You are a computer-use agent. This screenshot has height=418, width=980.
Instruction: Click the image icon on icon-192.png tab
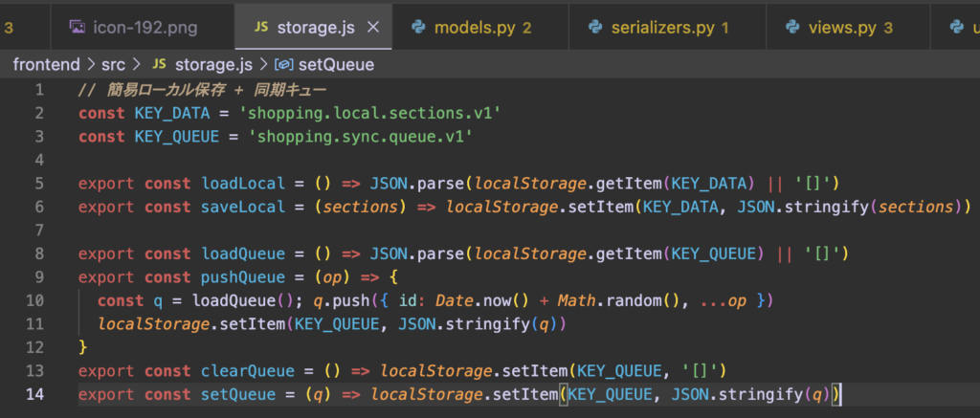coord(78,28)
